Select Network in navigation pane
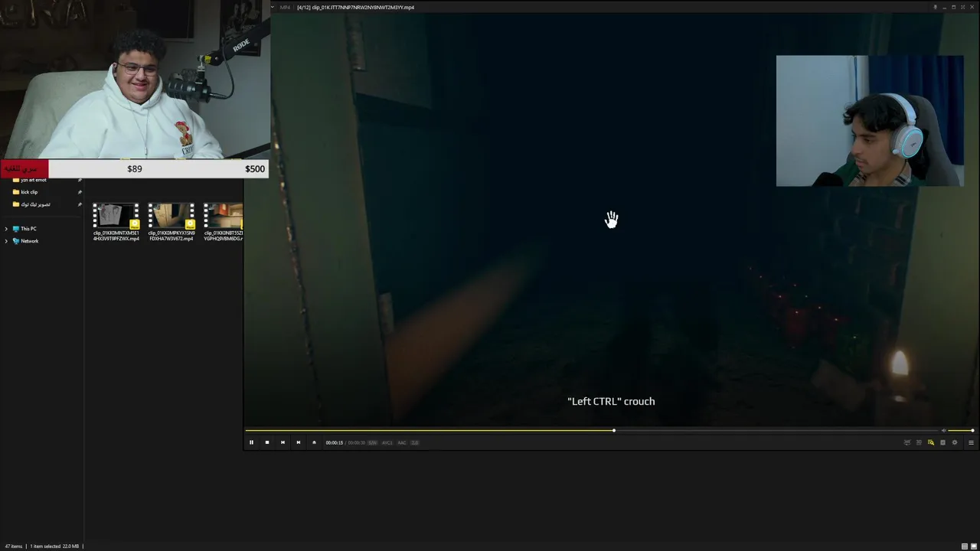 29,241
